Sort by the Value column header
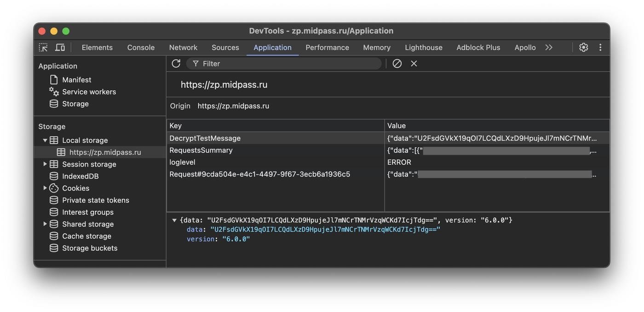 click(x=497, y=126)
